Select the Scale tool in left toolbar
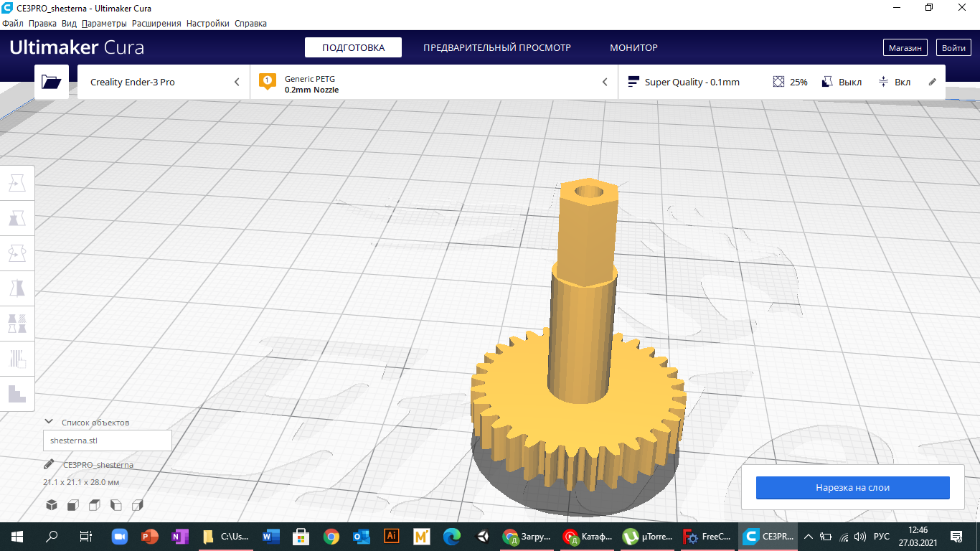Viewport: 980px width, 551px height. [x=17, y=218]
